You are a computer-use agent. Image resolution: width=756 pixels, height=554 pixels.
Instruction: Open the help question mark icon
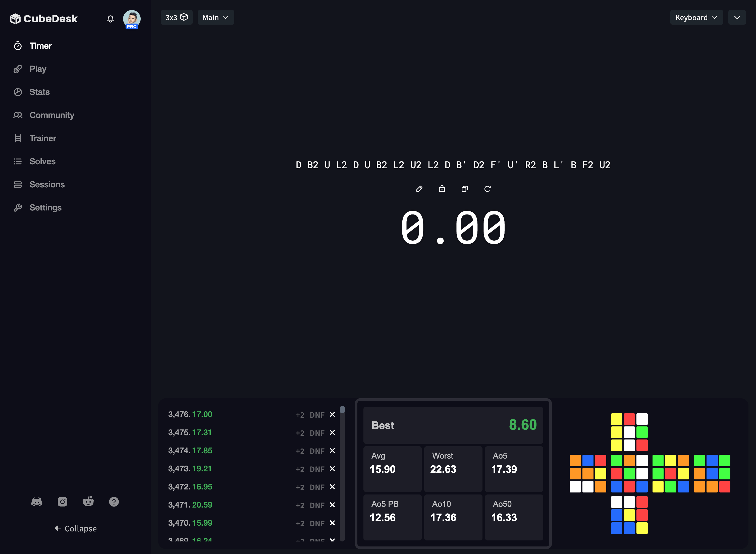point(114,502)
